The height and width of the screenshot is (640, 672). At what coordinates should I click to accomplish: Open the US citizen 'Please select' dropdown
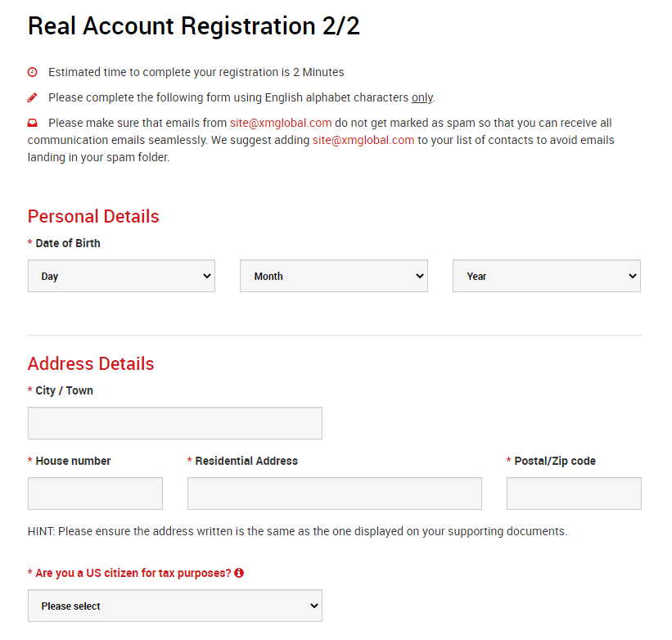click(174, 606)
